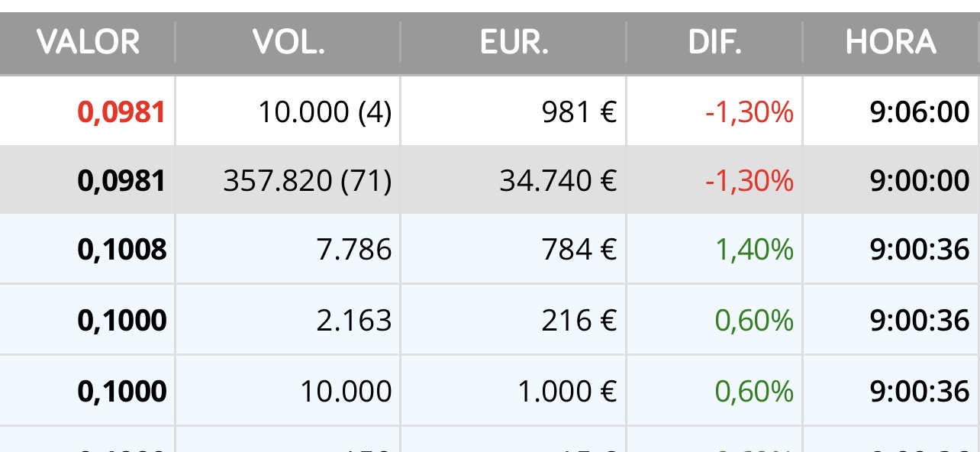Sort by the VALOR column header
The height and width of the screenshot is (452, 980).
tap(88, 43)
